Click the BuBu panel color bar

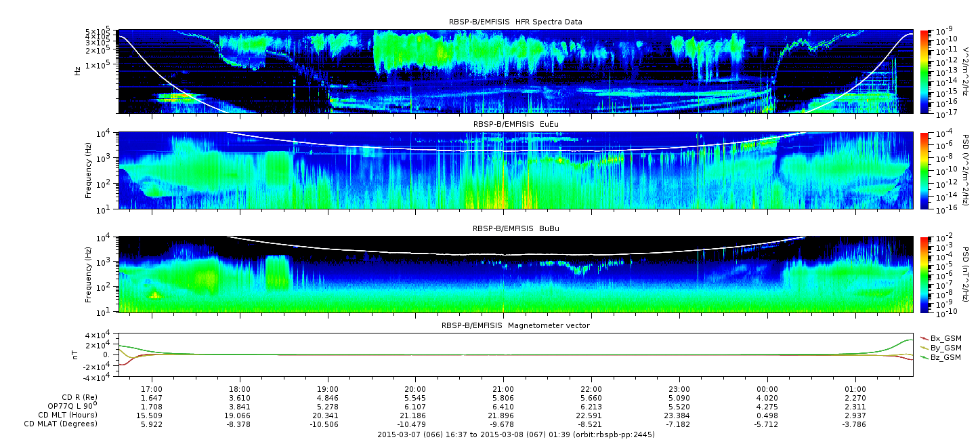pyautogui.click(x=924, y=274)
